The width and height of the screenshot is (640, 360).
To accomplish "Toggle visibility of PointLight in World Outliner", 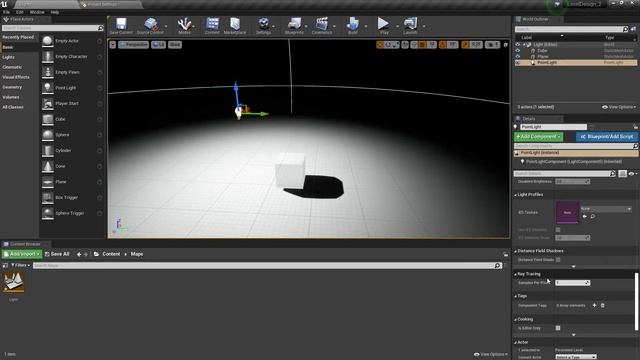I will (x=518, y=63).
